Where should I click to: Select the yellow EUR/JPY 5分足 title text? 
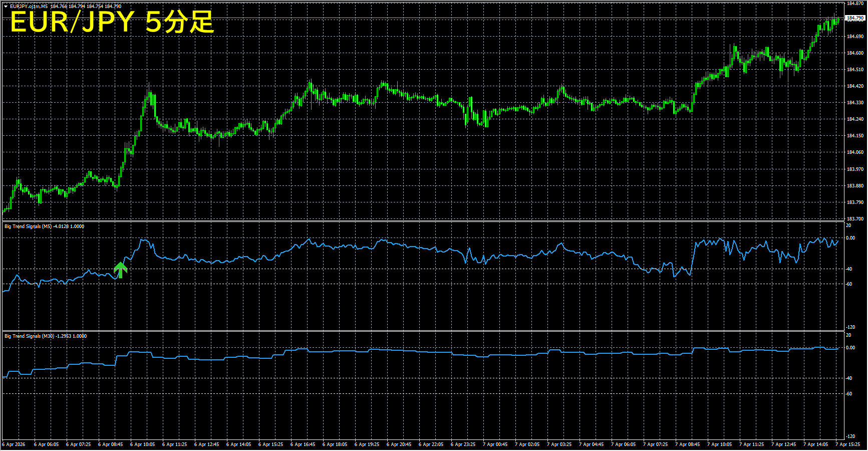[x=112, y=23]
